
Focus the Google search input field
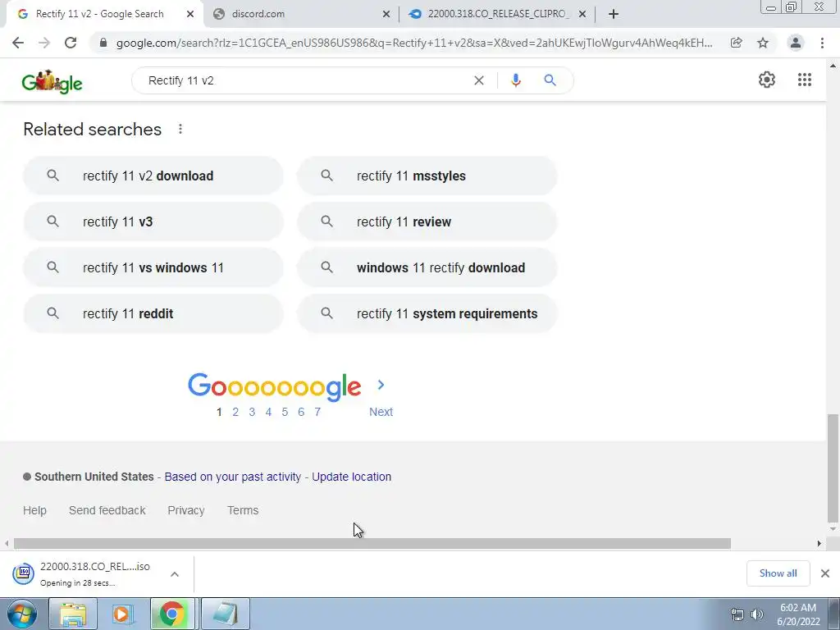tap(305, 80)
